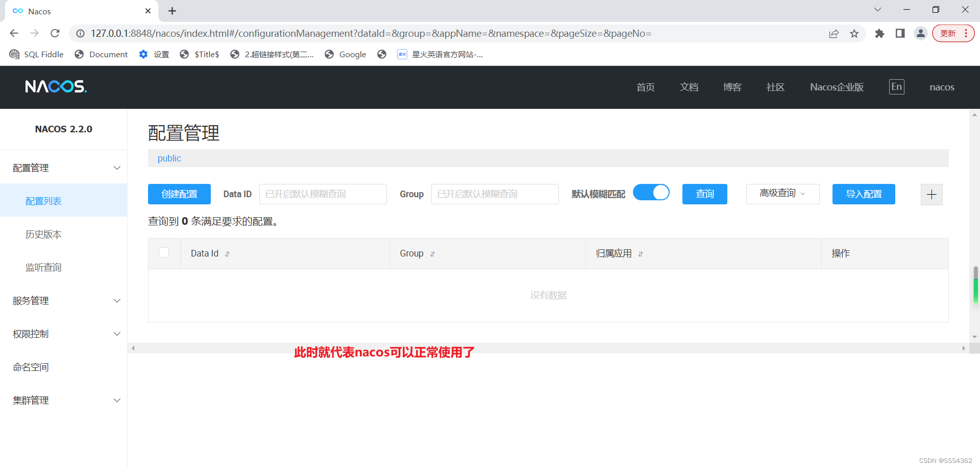Image resolution: width=980 pixels, height=468 pixels.
Task: Sort table by Group column
Action: click(432, 254)
